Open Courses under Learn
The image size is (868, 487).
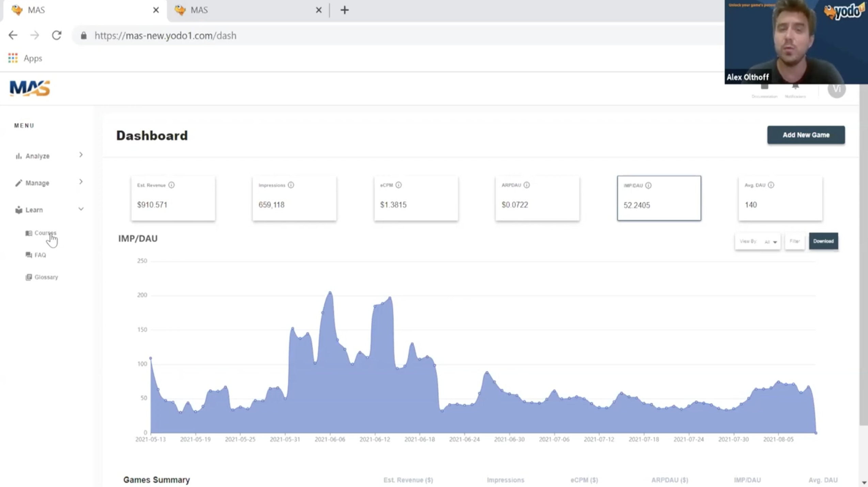(x=45, y=233)
